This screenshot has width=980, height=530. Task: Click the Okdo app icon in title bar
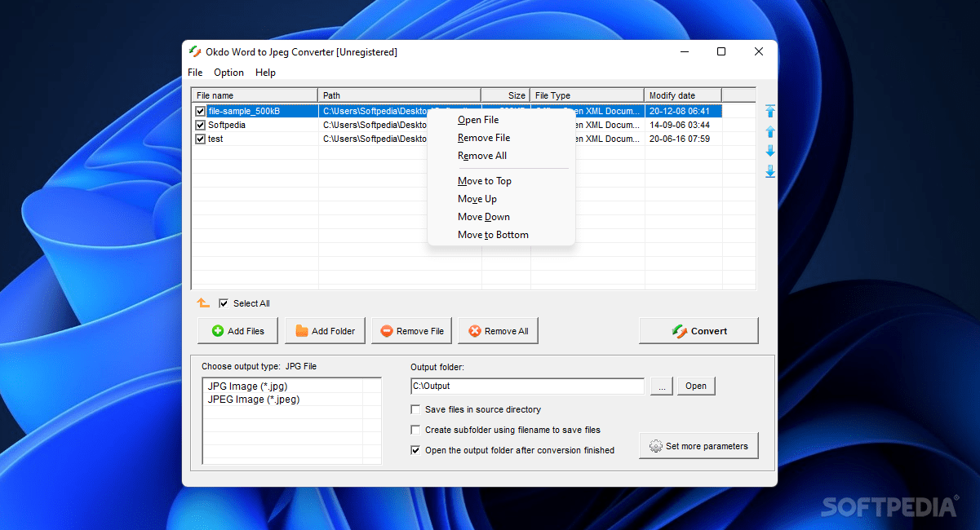pos(195,52)
